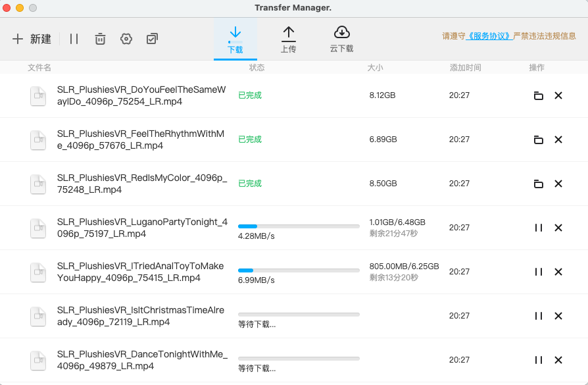Pause all downloads from toolbar
This screenshot has height=385, width=588.
coord(74,39)
